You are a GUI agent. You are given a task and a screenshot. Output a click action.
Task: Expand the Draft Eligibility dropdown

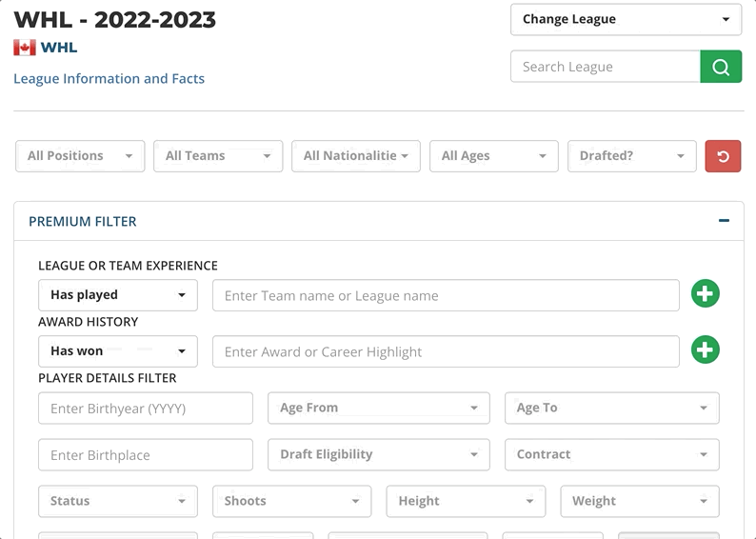[379, 454]
